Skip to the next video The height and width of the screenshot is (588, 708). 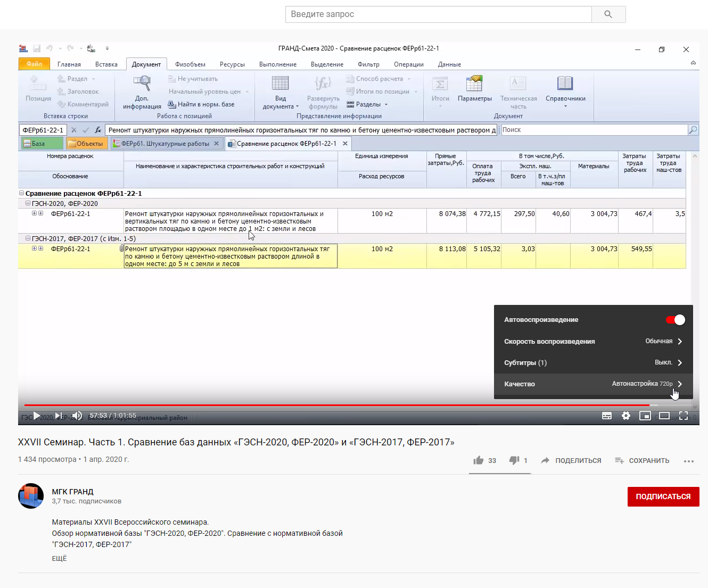(59, 416)
